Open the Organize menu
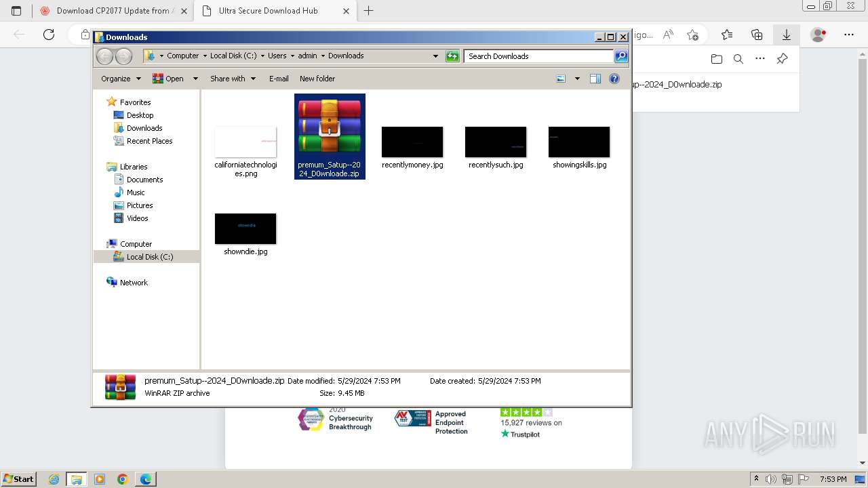868x488 pixels. click(x=121, y=79)
